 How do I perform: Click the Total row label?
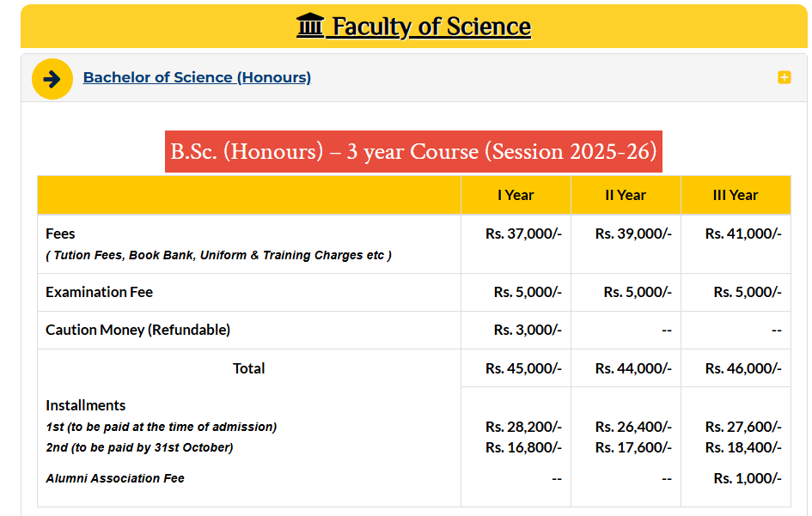[x=248, y=368]
